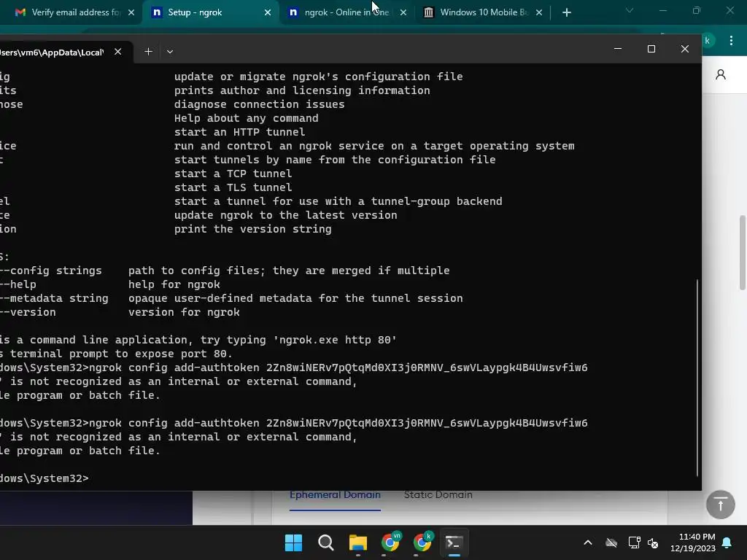Click the text 'start a TLS tunnel'

[x=233, y=187]
